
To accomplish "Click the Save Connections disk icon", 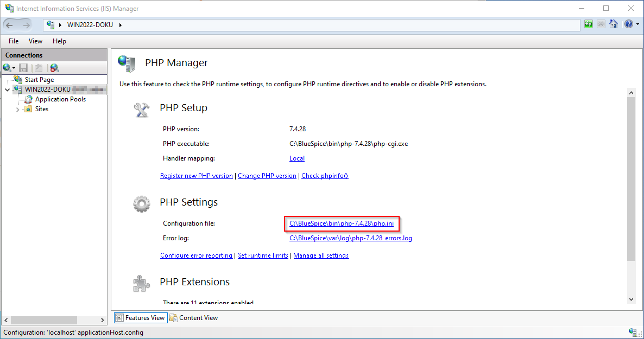I will pos(23,68).
